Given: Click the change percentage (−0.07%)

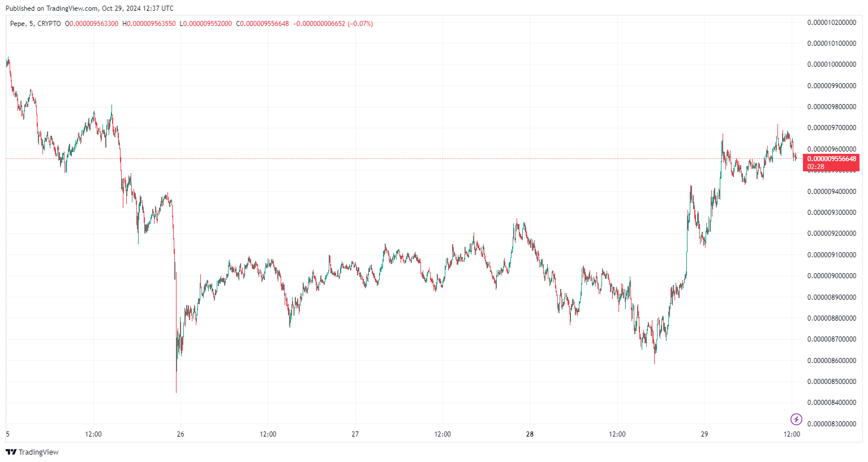Looking at the screenshot, I should pos(360,24).
